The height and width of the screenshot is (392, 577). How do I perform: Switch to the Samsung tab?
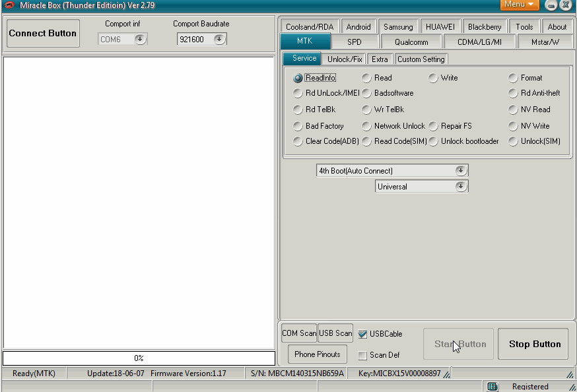(x=398, y=27)
